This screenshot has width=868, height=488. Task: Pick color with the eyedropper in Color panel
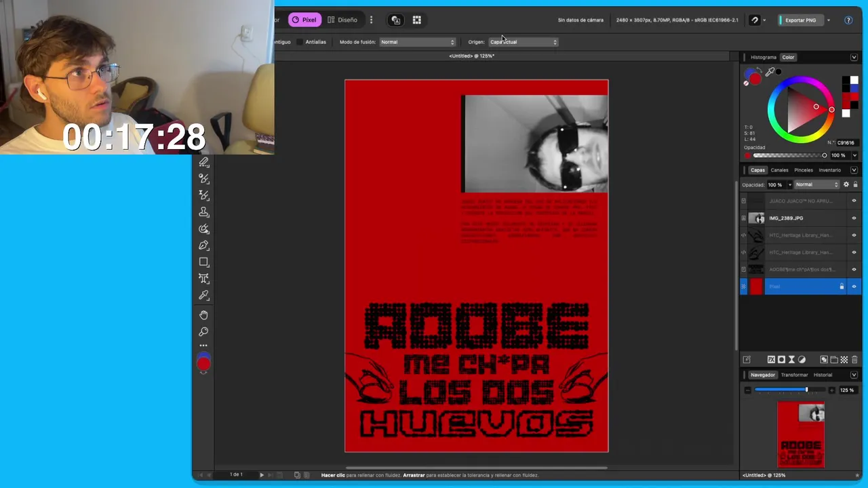(x=770, y=72)
